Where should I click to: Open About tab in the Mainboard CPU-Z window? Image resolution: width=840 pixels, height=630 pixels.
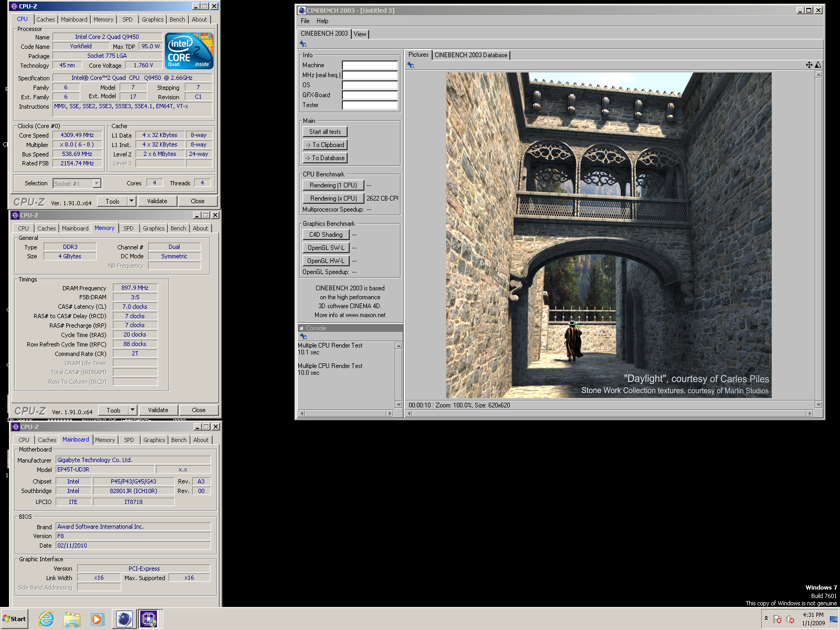201,440
